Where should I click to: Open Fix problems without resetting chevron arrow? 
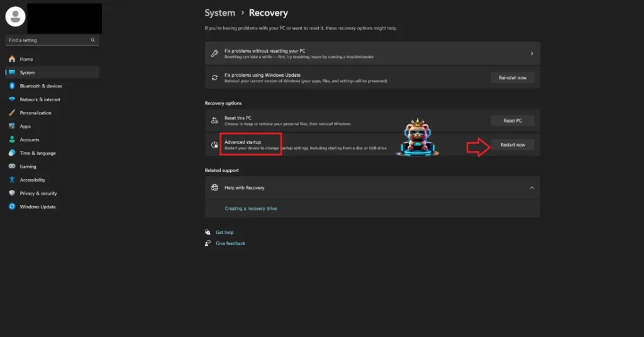531,53
